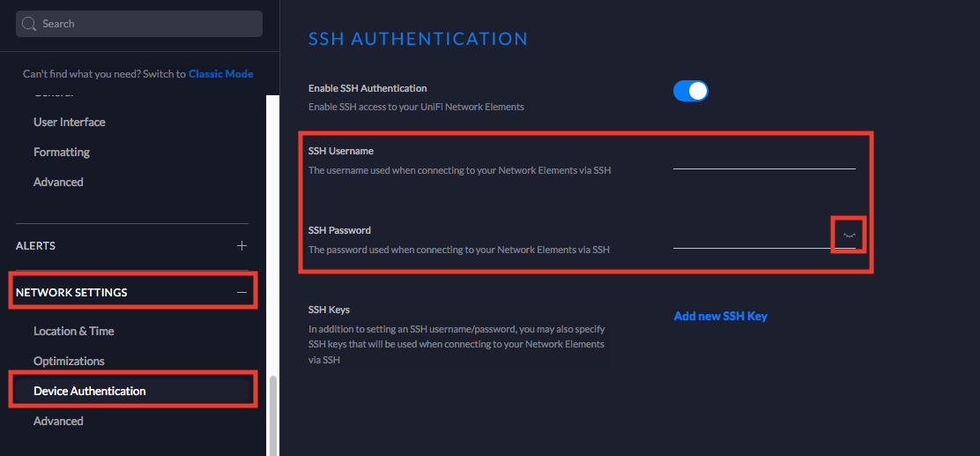Viewport: 980px width, 456px height.
Task: Open the Advanced item below Formatting
Action: 58,182
